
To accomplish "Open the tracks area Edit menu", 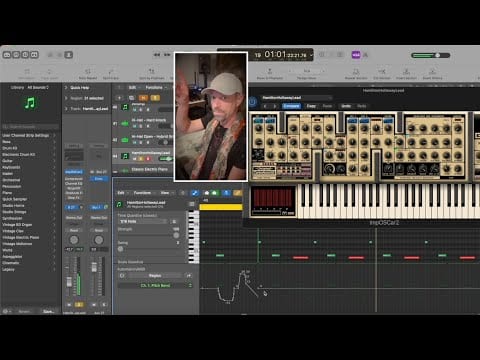I will 134,87.
